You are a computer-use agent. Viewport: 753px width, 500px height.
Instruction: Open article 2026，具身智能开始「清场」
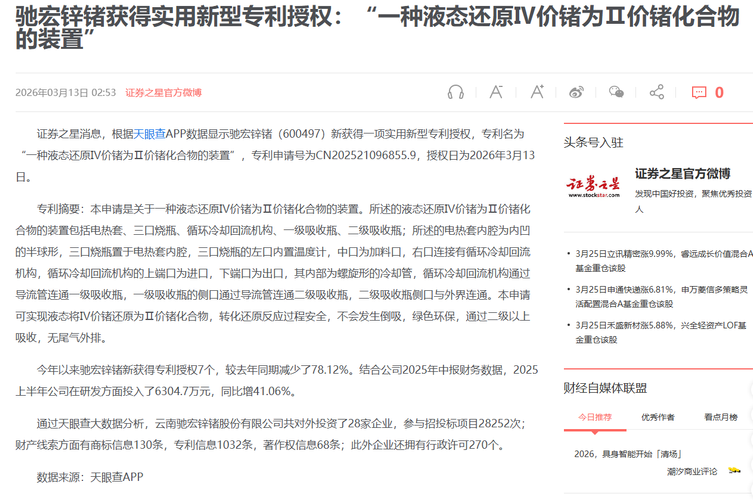(628, 454)
